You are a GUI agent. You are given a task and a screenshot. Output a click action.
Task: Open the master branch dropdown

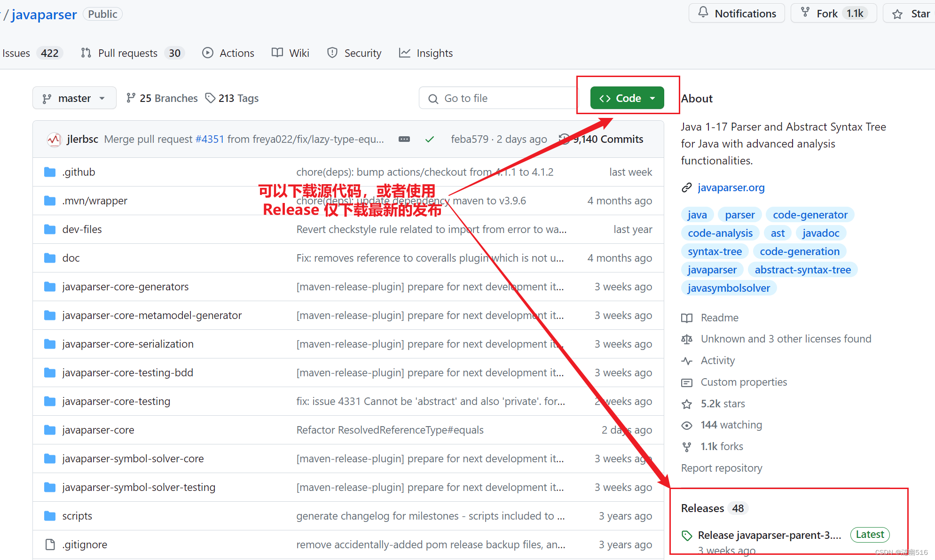tap(74, 98)
